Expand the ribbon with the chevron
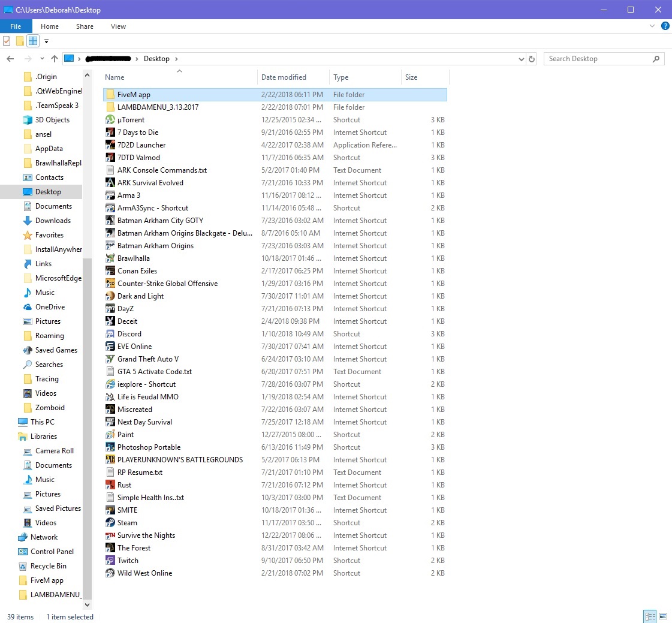This screenshot has width=672, height=623. [652, 26]
